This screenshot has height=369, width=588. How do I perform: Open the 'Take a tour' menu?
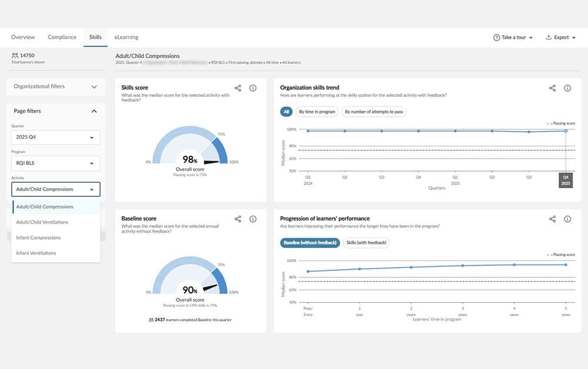[513, 38]
